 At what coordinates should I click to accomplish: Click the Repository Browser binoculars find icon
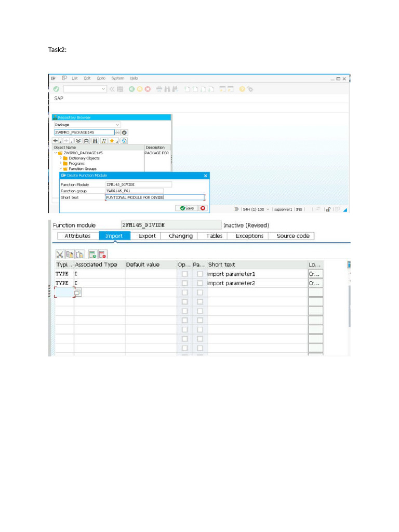tap(96, 141)
